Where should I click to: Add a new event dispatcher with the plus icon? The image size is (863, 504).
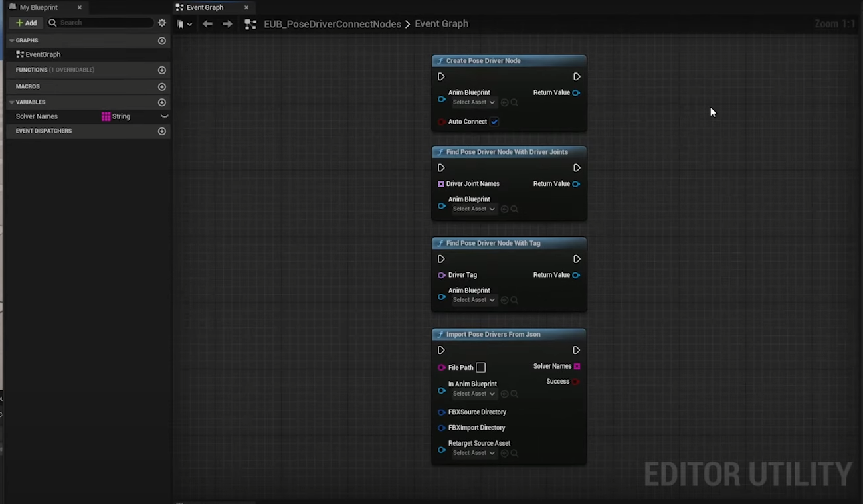click(x=161, y=131)
